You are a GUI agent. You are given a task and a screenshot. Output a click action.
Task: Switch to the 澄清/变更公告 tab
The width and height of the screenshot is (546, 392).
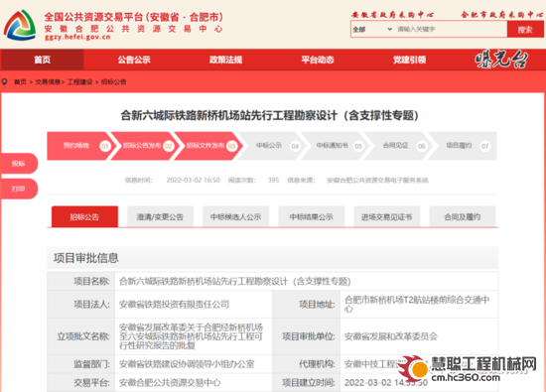coord(160,217)
